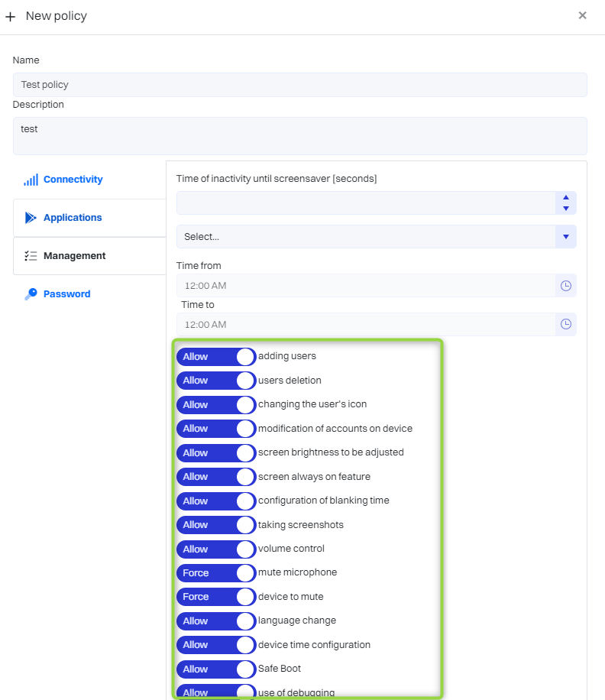Click the Connectivity signal bars icon
The image size is (605, 700).
[31, 180]
